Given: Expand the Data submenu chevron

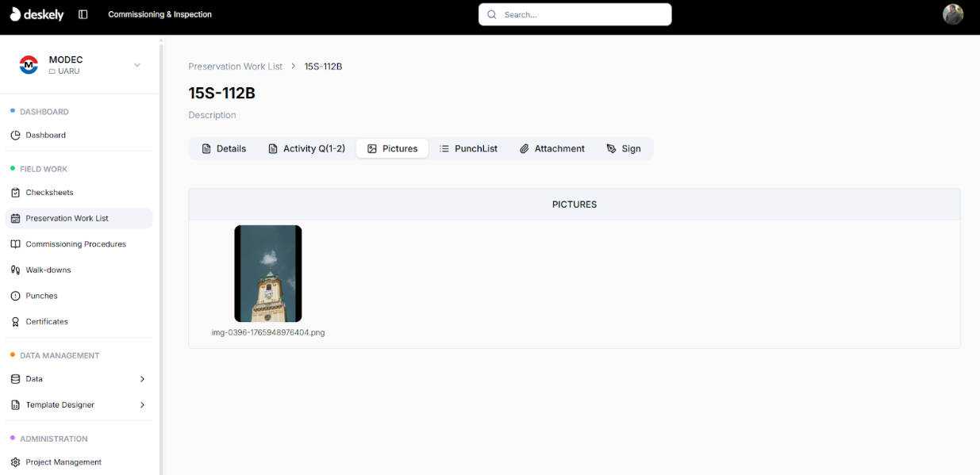Looking at the screenshot, I should pyautogui.click(x=142, y=379).
